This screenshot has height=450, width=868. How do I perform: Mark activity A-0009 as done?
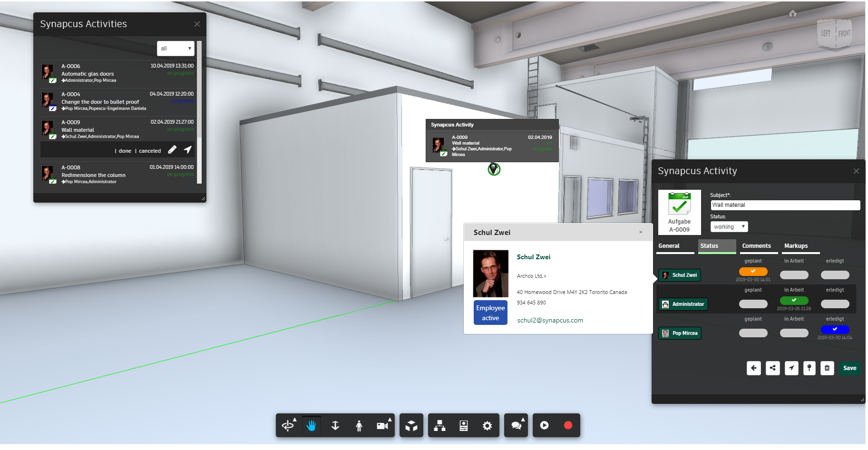point(125,151)
